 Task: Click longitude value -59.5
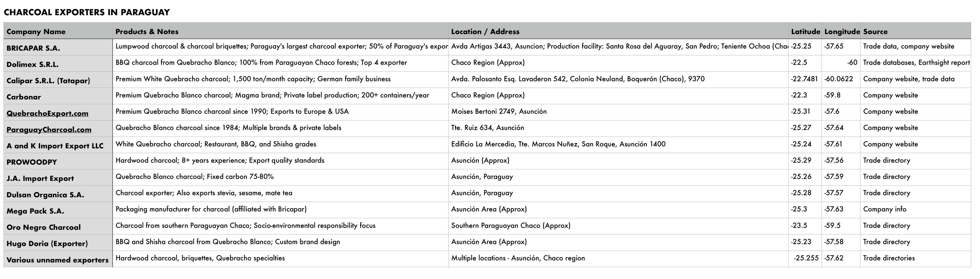coord(842,226)
